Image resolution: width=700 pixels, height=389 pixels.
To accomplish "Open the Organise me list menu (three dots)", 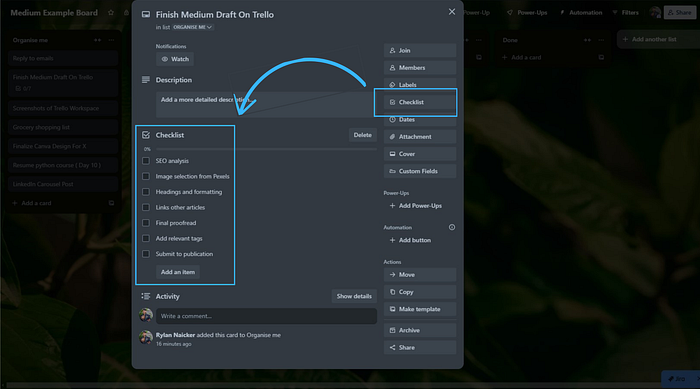I will (111, 40).
